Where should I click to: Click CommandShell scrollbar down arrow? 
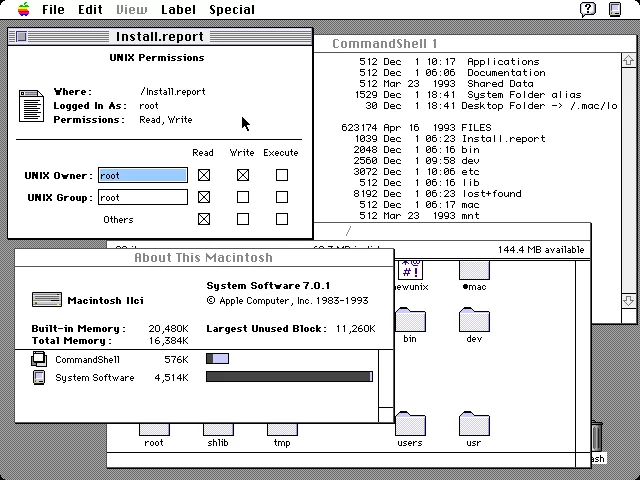[x=628, y=301]
